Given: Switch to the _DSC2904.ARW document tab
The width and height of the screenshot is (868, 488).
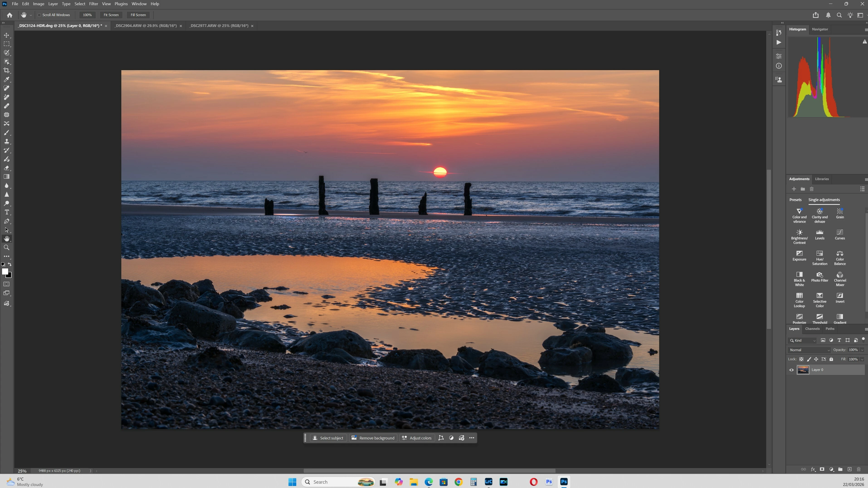Looking at the screenshot, I should tap(146, 26).
